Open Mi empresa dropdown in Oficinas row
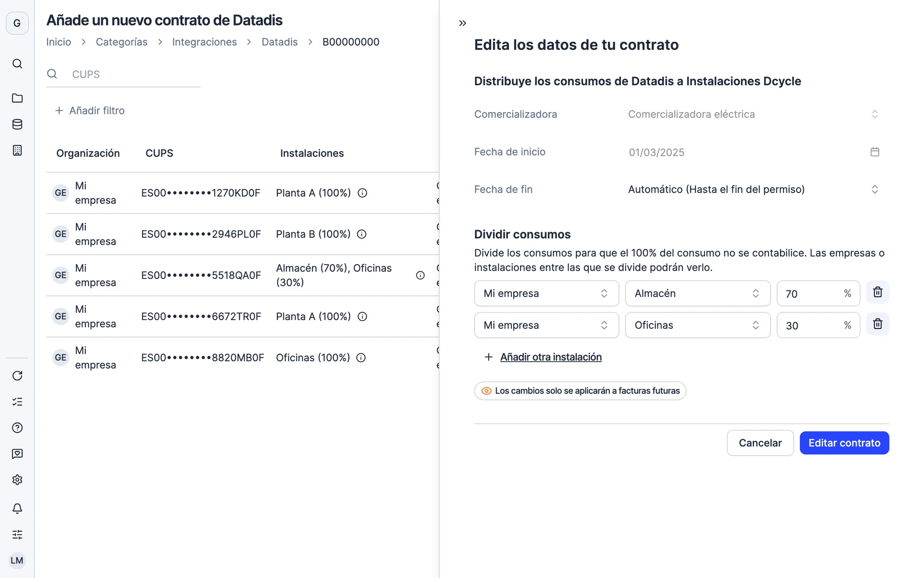 coord(546,325)
